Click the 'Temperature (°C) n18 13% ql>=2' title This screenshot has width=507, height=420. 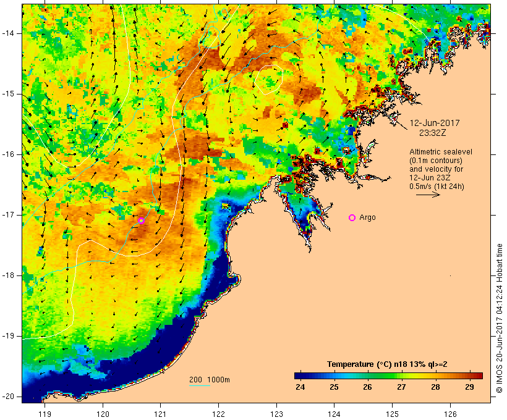[387, 364]
